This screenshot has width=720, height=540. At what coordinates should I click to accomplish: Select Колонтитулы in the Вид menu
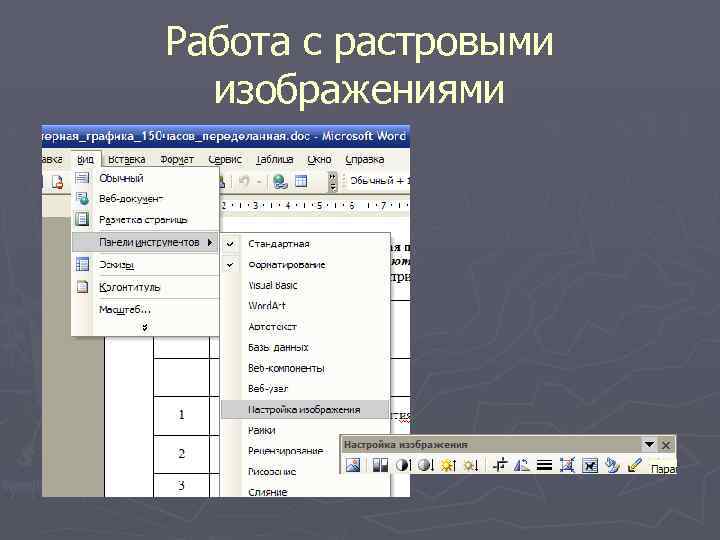pyautogui.click(x=145, y=287)
